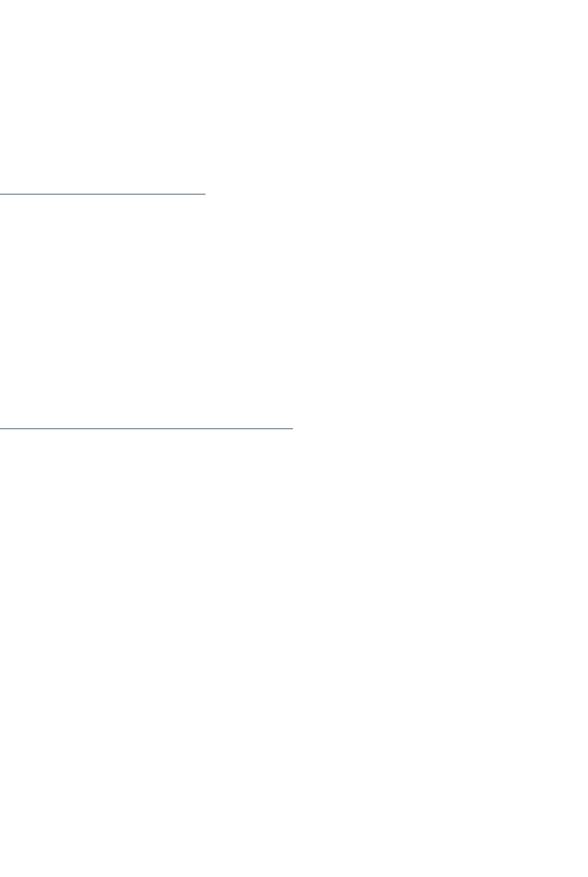Click white space just above lower line
The height and width of the screenshot is (877, 588).
click(x=147, y=420)
